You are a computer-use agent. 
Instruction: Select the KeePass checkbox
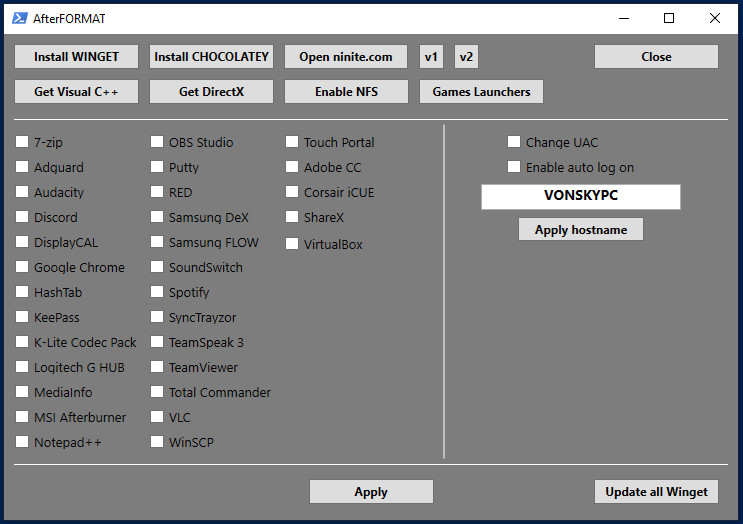pyautogui.click(x=22, y=317)
